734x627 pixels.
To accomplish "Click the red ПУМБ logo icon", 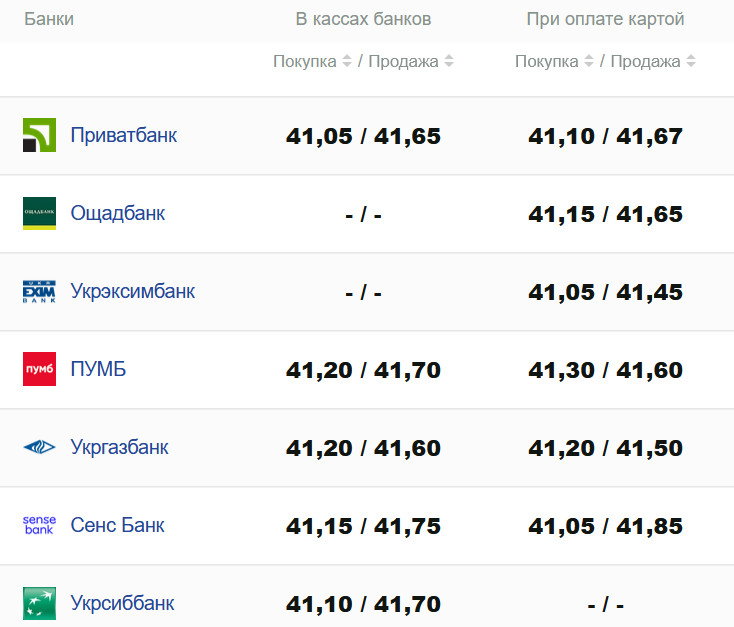I will 40,369.
